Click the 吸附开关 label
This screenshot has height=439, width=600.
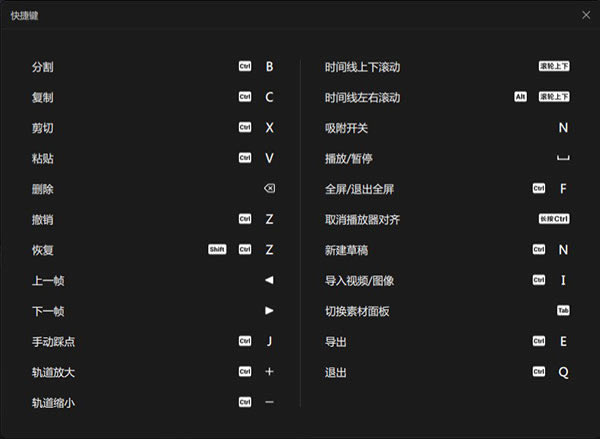pyautogui.click(x=347, y=128)
